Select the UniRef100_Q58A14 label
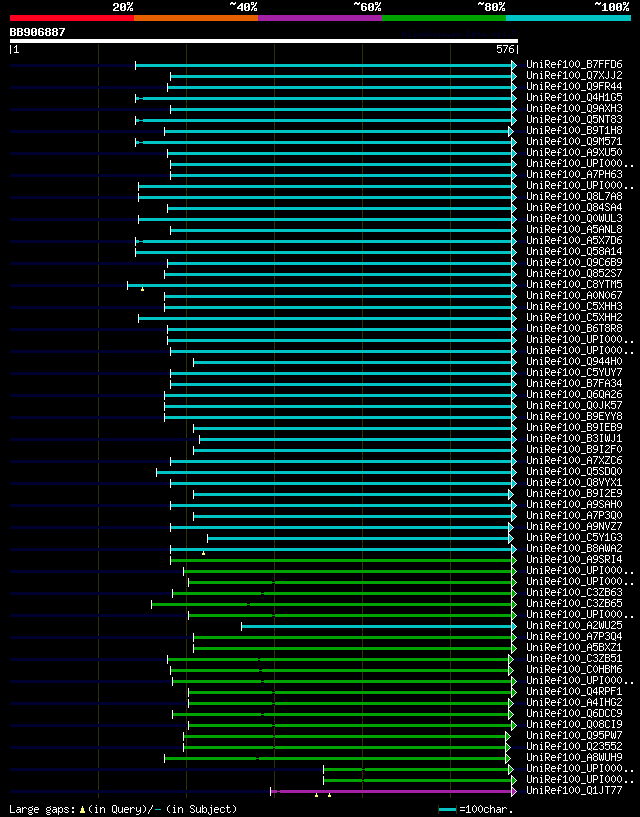This screenshot has width=640, height=817. pyautogui.click(x=574, y=252)
